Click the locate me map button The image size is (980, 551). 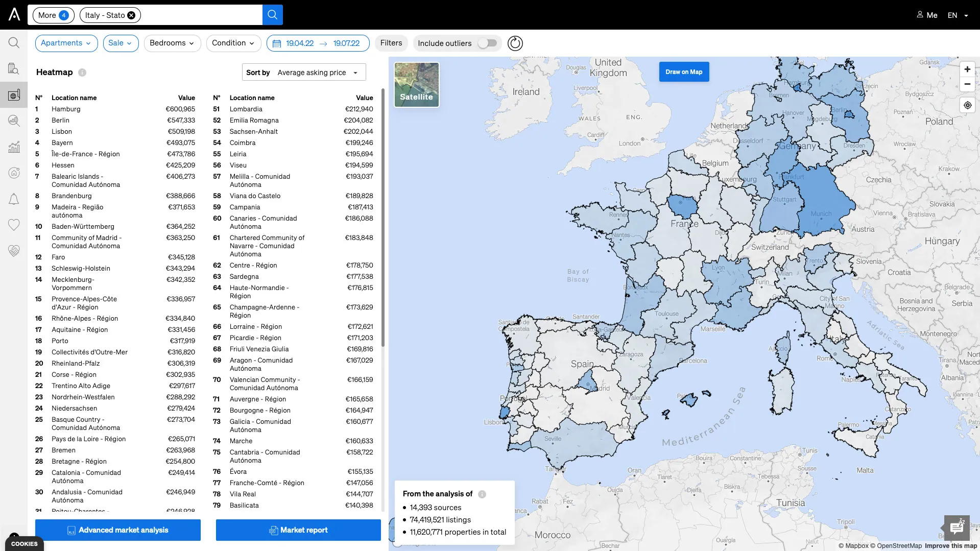coord(967,106)
